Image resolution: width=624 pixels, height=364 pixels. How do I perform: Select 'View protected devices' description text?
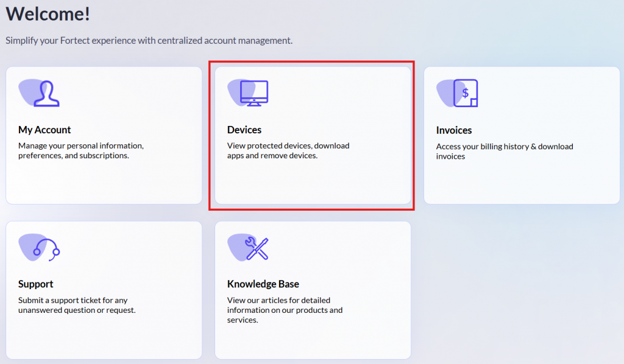(288, 150)
